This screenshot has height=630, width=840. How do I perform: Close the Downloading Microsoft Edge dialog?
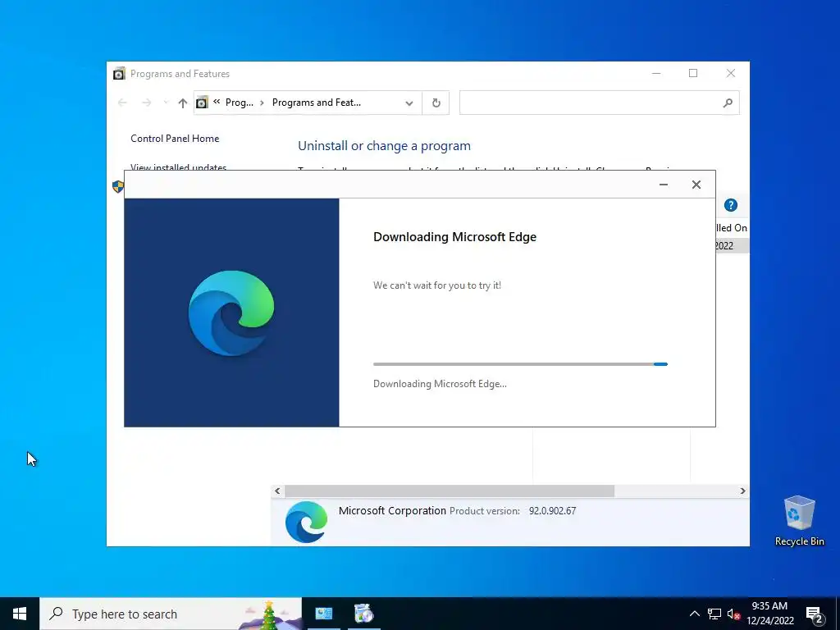696,185
